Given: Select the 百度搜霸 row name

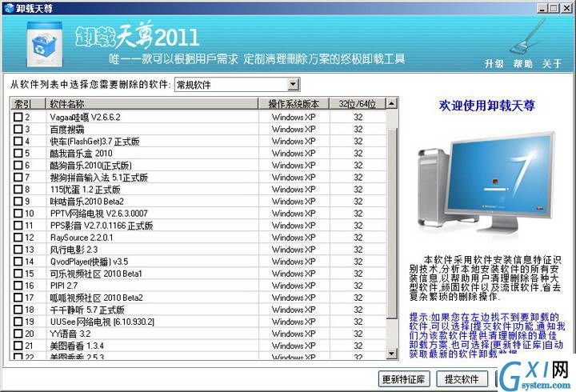Looking at the screenshot, I should pos(67,130).
